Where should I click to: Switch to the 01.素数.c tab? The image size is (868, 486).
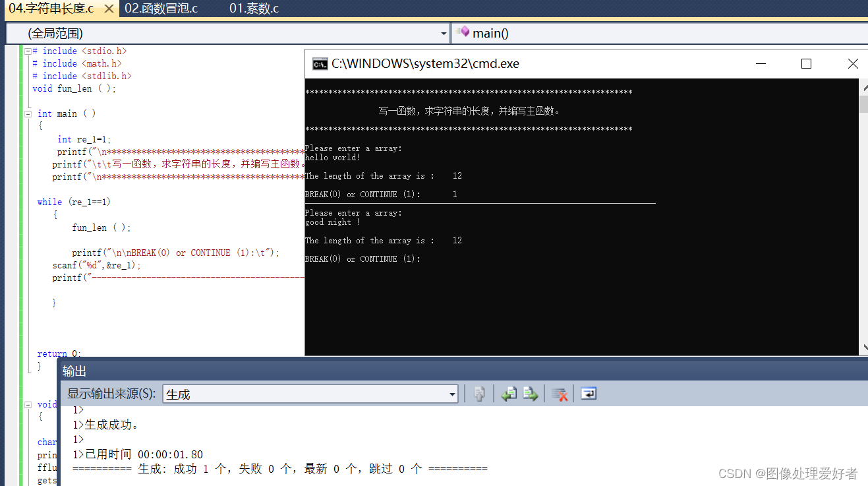[254, 9]
